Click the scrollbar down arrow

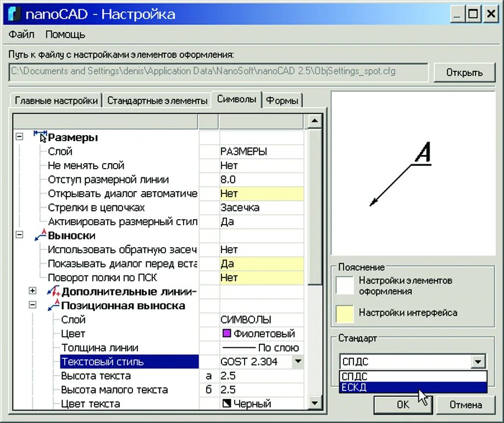pos(315,403)
